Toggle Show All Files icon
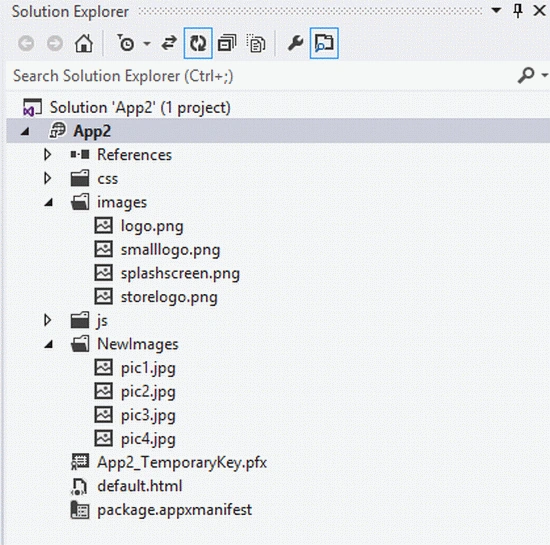Screen dimensions: 550x545 point(256,43)
